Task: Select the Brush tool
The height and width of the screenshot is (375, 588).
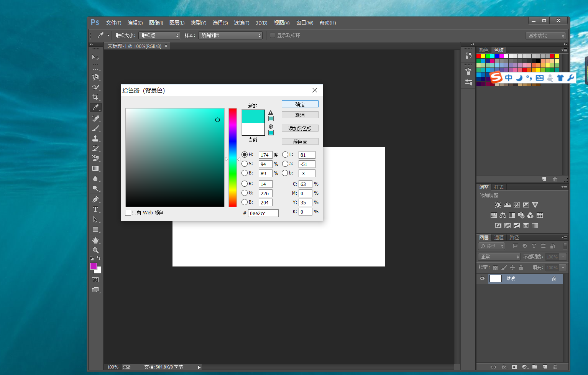Action: 95,128
